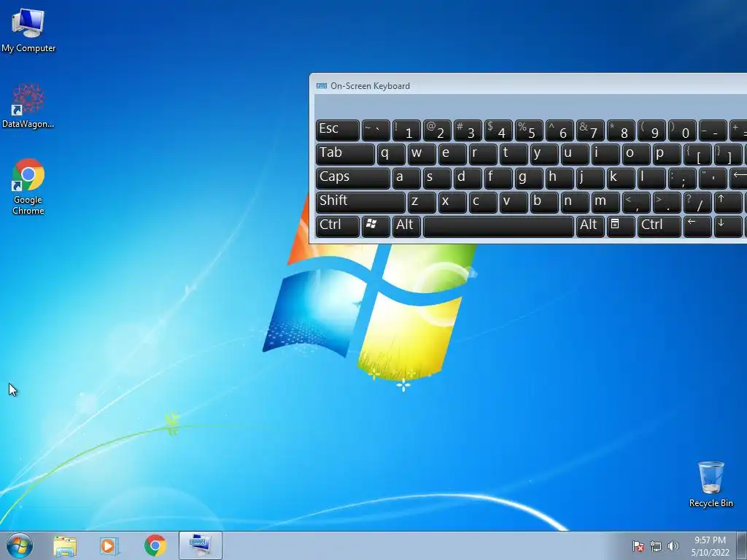
Task: Tap the q key
Action: (x=391, y=155)
